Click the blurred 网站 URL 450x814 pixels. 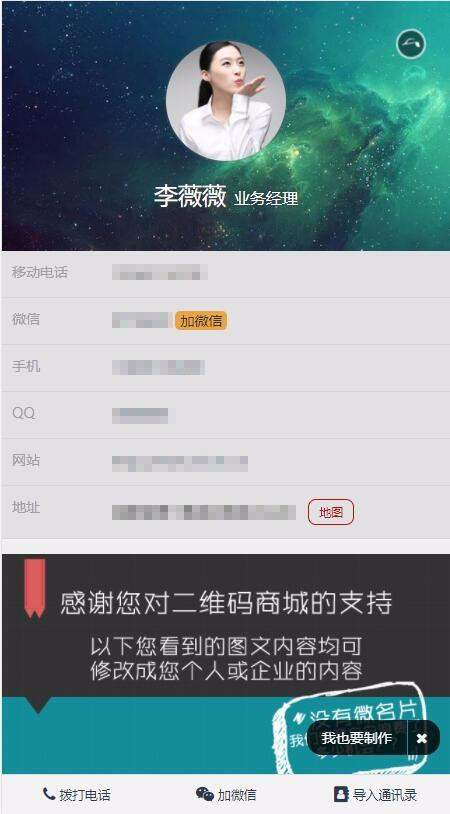pos(180,463)
